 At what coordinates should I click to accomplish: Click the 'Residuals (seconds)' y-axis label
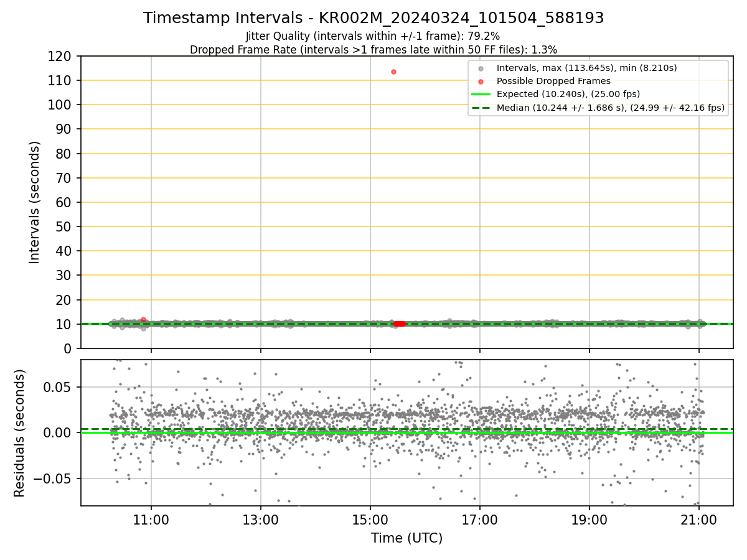(x=20, y=433)
